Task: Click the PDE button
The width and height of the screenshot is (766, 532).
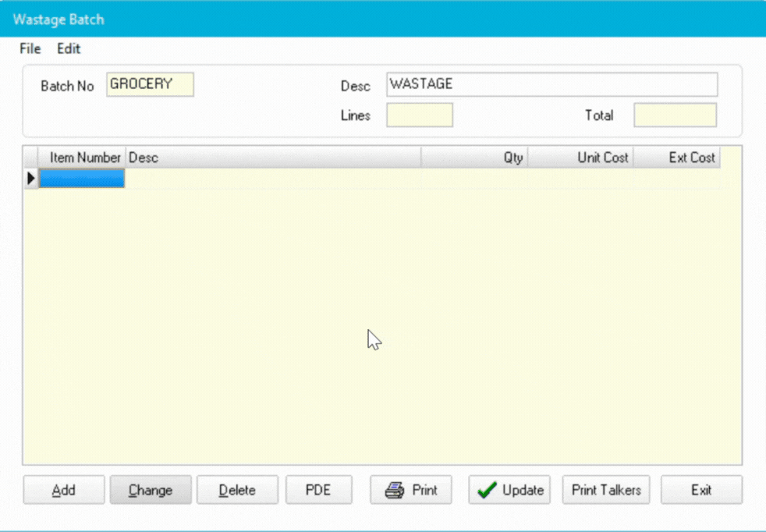Action: point(319,490)
